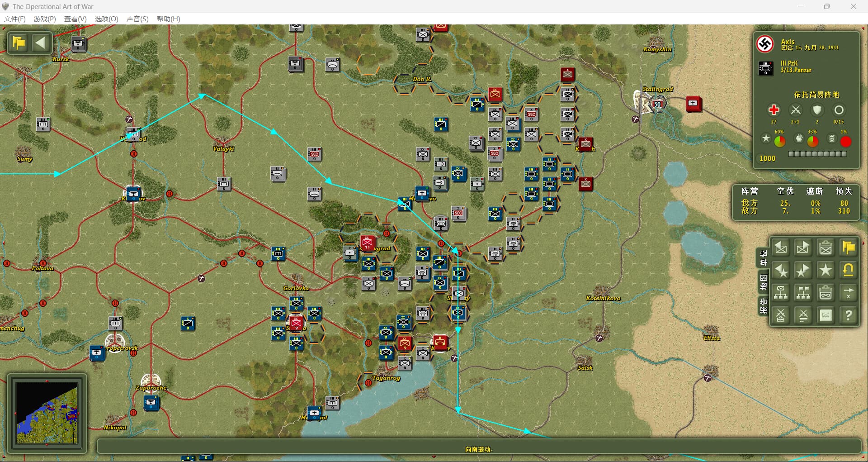Open the 帮助(H) menu

[168, 19]
